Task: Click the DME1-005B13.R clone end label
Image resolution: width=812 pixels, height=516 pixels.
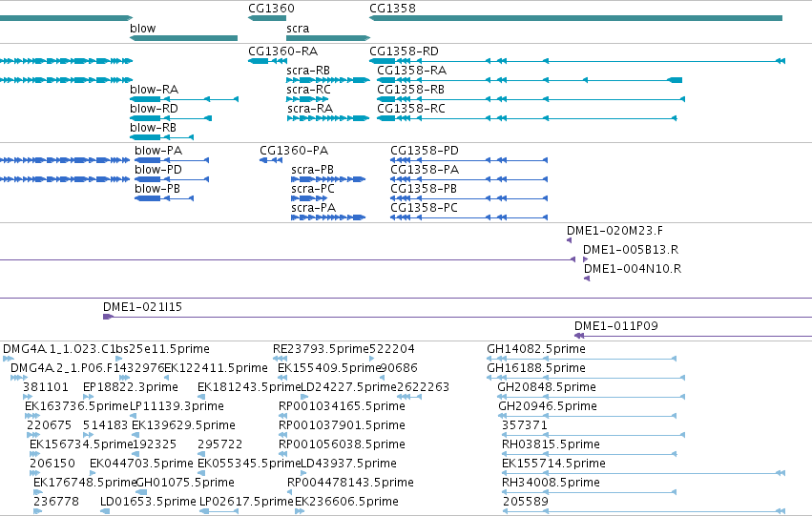Action: pyautogui.click(x=631, y=250)
